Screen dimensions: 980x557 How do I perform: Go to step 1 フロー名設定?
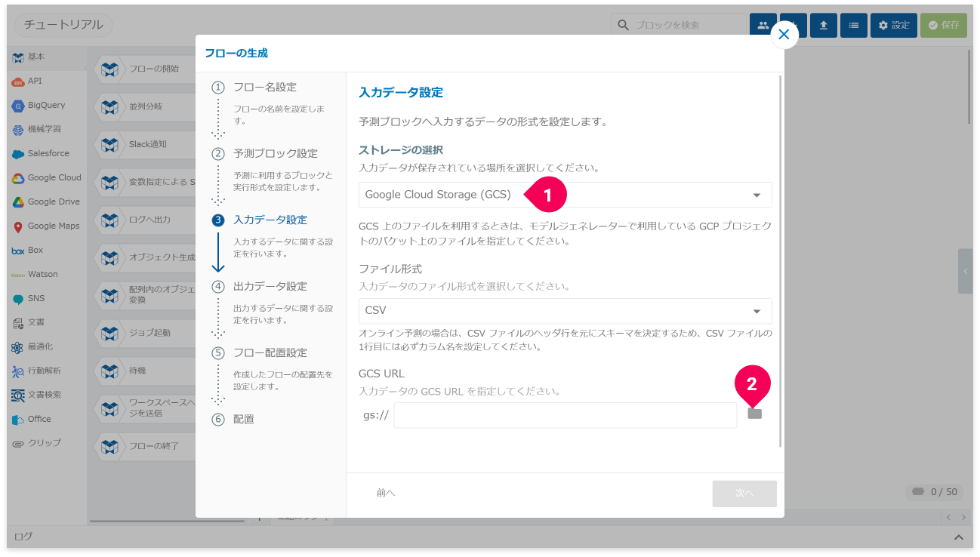point(265,87)
